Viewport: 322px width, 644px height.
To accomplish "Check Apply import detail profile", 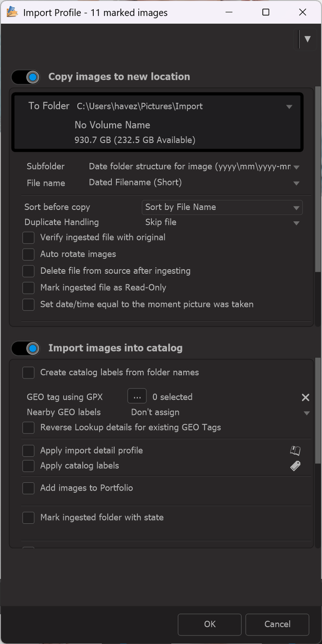I will (28, 451).
